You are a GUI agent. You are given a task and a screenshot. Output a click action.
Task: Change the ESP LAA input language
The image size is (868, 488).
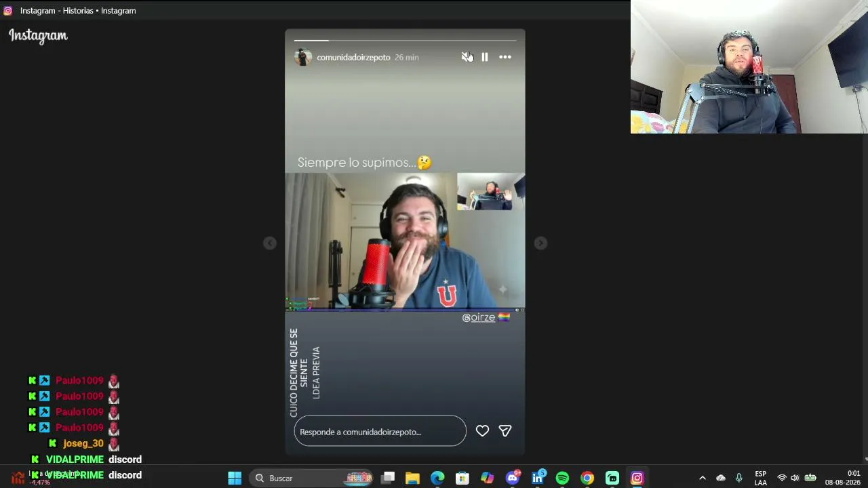click(x=761, y=479)
